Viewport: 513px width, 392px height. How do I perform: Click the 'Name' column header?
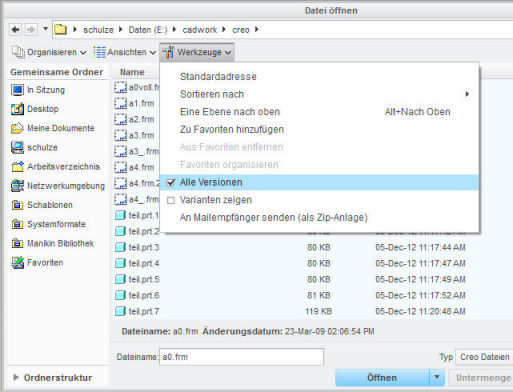(132, 72)
